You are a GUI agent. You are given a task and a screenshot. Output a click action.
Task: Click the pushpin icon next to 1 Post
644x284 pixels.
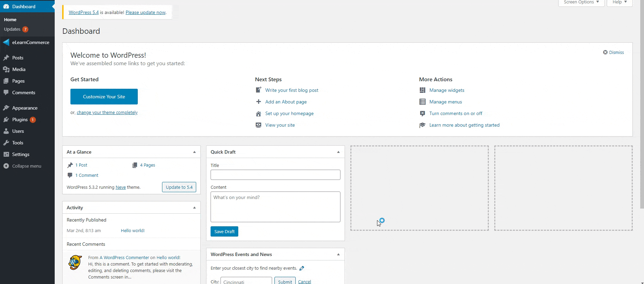coord(70,165)
